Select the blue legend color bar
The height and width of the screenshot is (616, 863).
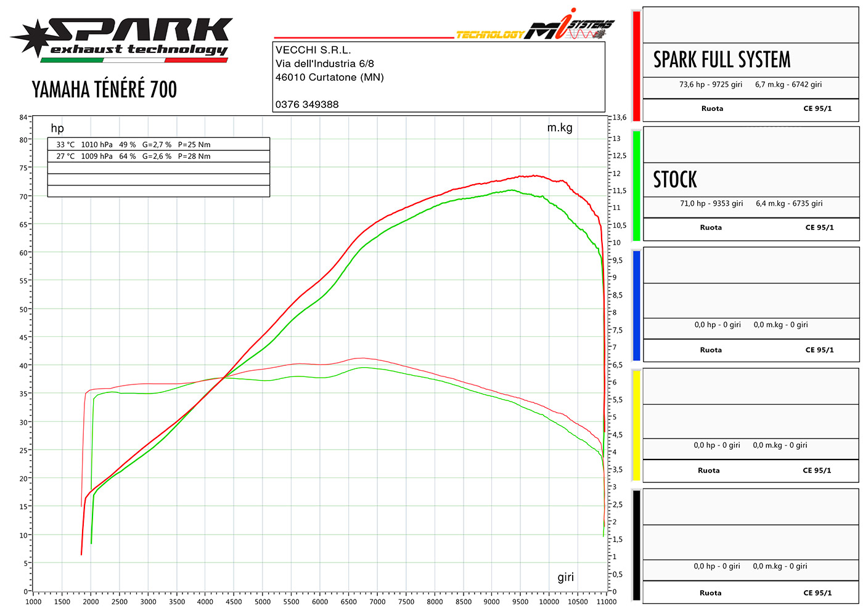pos(636,305)
